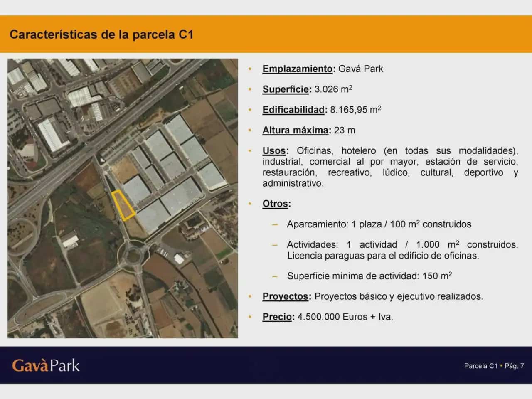532x399 pixels.
Task: Click the orange dot in footer page label
Action: (x=501, y=365)
